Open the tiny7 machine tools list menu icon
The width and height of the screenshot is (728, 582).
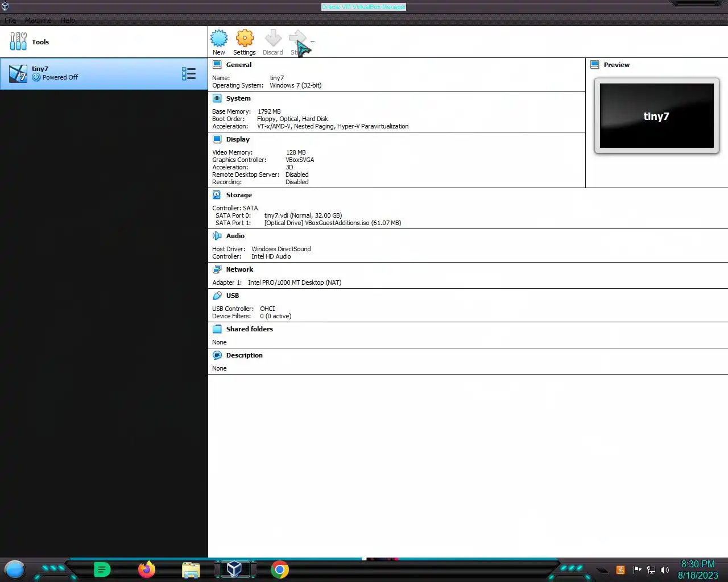189,73
